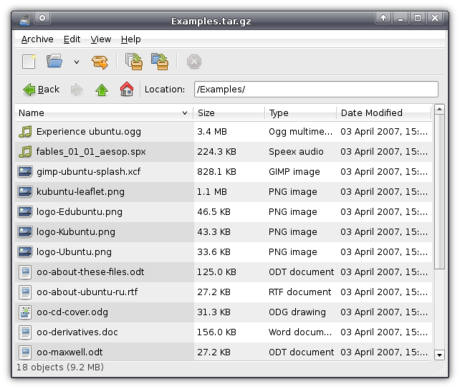The width and height of the screenshot is (460, 389).
Task: Go back with the green Back arrow
Action: click(41, 89)
